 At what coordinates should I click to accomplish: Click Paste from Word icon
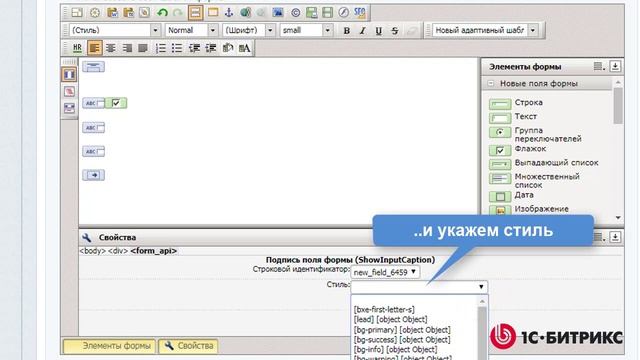[x=112, y=13]
